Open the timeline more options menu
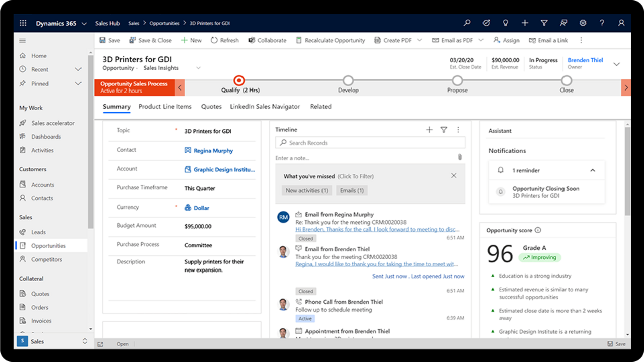Screen dimensions: 644x362 tap(458, 130)
